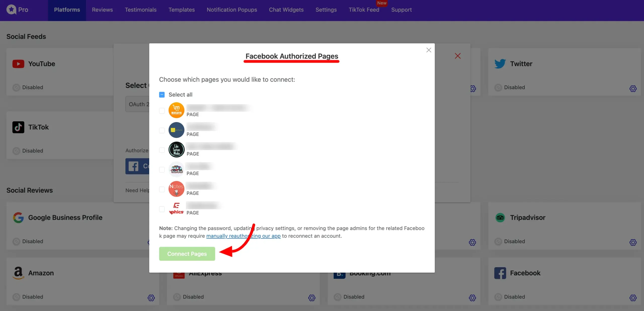Click the Connect Pages button
Image resolution: width=644 pixels, height=311 pixels.
(187, 254)
